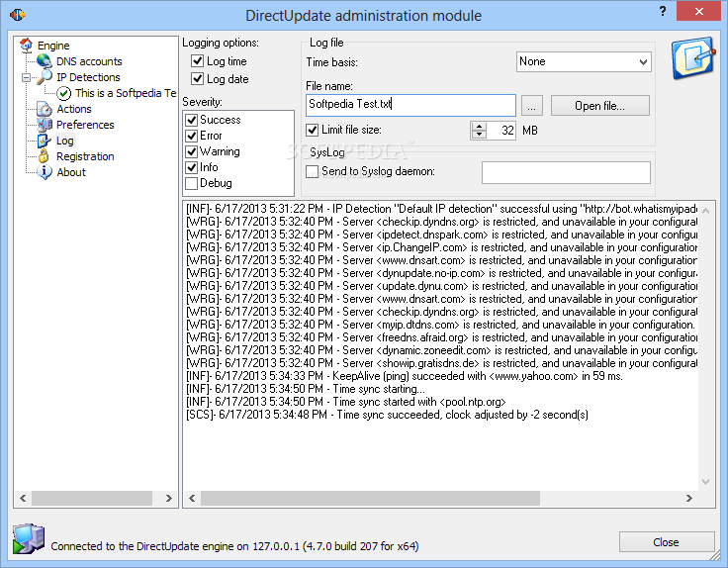Click the Log pencil icon in tree

[45, 141]
